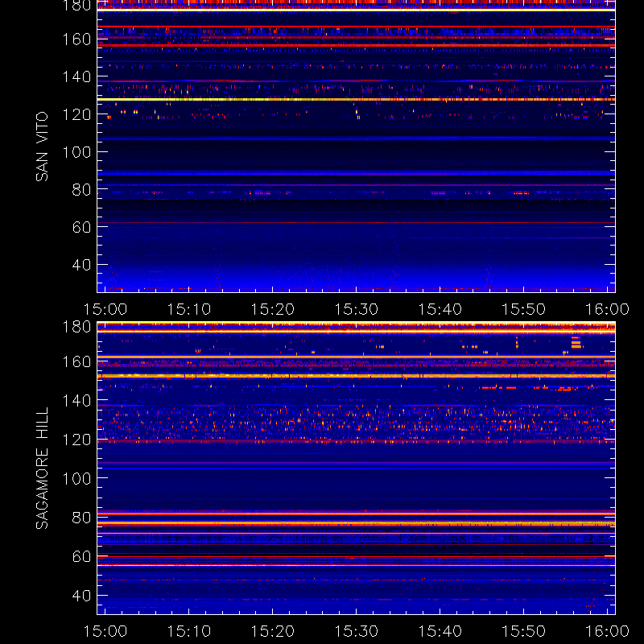Select the 120 tick label on San Vito axis
Viewport: 644px width, 644px height.
click(76, 114)
